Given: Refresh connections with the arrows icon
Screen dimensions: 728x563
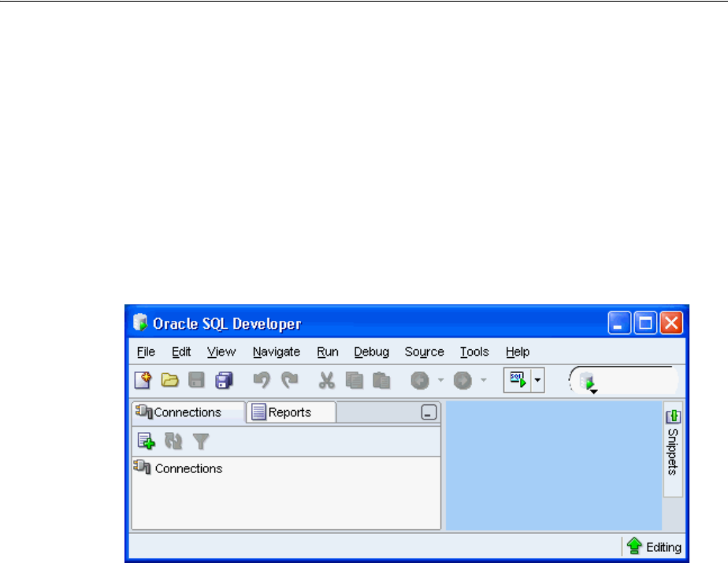Looking at the screenshot, I should point(173,441).
